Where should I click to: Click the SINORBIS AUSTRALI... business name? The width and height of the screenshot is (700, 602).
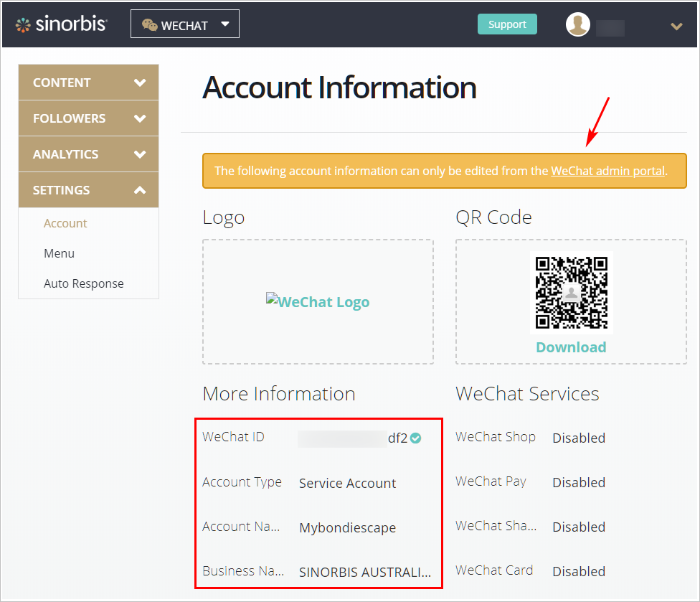[x=365, y=572]
